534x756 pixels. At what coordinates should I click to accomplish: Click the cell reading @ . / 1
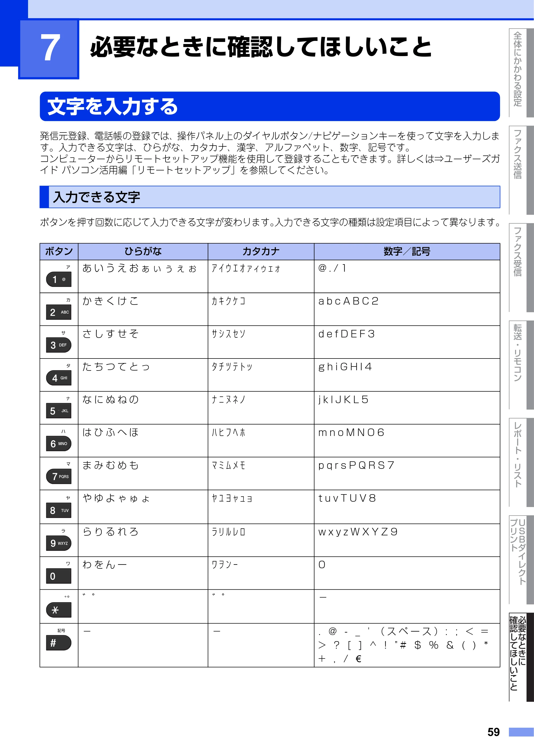pyautogui.click(x=407, y=276)
